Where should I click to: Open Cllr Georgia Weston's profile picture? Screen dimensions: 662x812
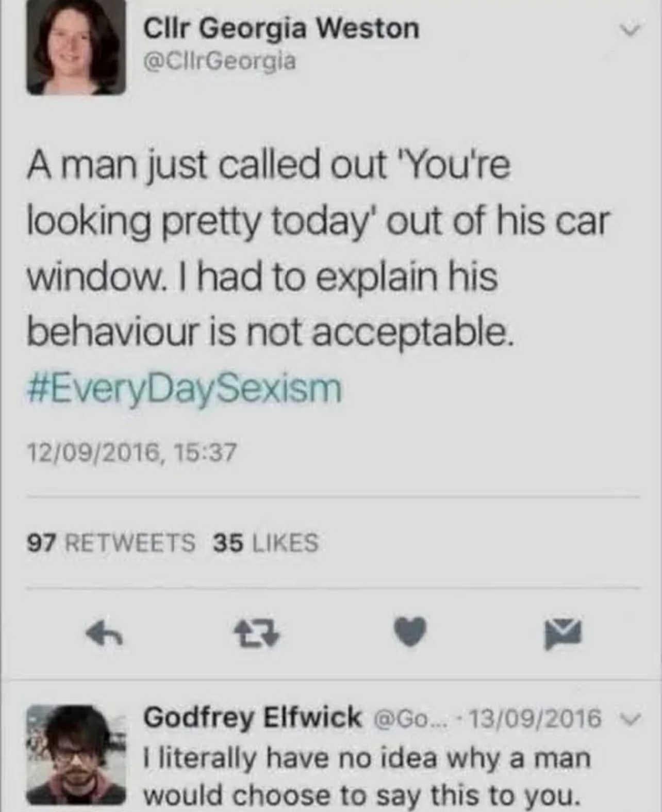tap(76, 47)
